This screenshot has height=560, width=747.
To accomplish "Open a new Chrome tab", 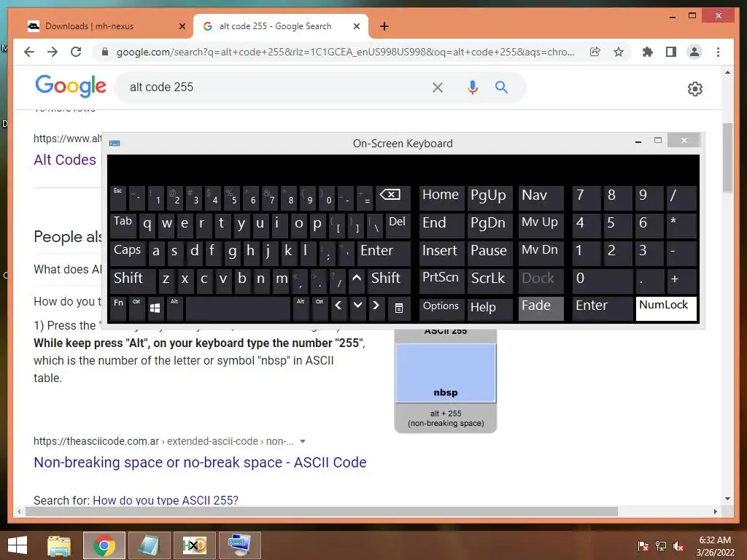I will (x=384, y=26).
